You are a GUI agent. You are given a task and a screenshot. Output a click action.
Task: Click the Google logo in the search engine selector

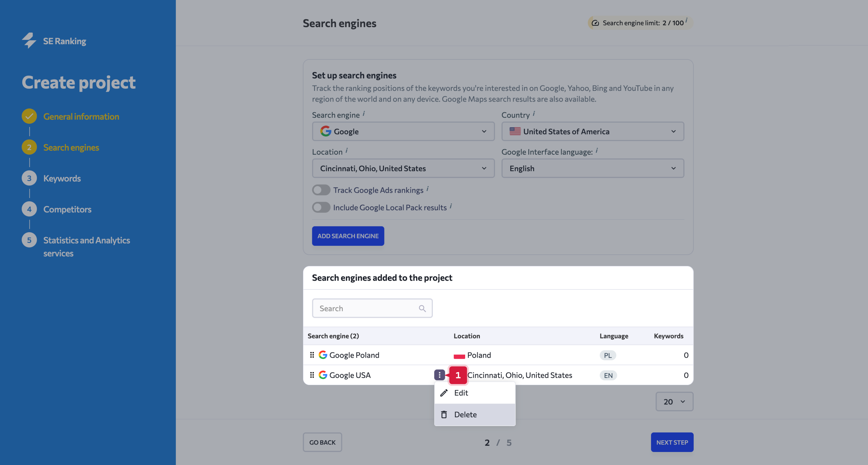point(325,132)
